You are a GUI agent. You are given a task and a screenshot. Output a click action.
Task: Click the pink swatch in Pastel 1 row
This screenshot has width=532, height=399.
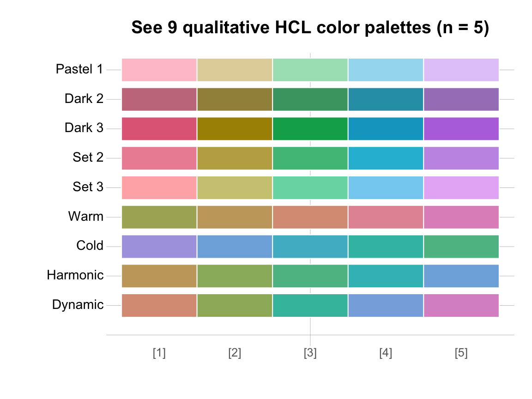click(x=159, y=70)
